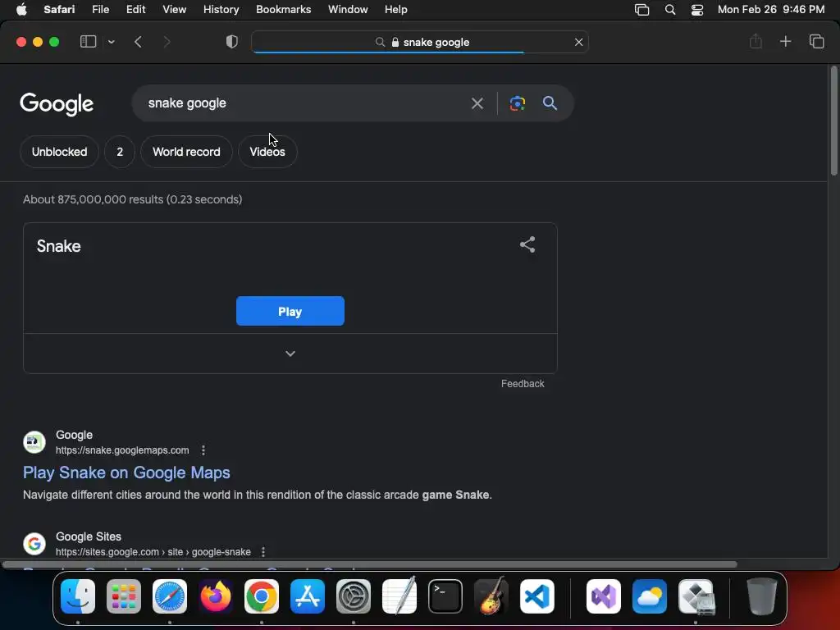Image resolution: width=840 pixels, height=630 pixels.
Task: Open Firefox from the Dock
Action: coord(216,596)
